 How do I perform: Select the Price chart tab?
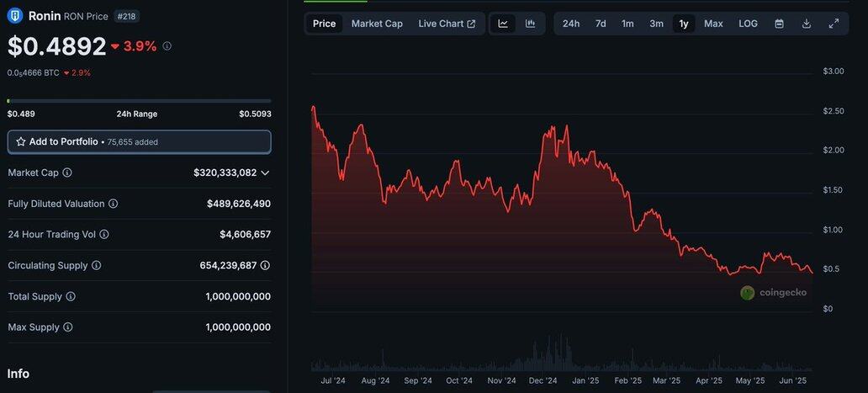[325, 24]
